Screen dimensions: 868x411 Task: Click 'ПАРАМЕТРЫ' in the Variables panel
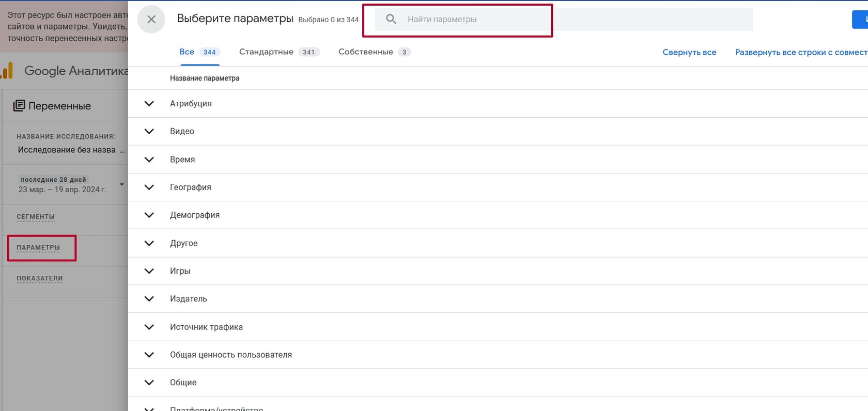click(x=38, y=247)
